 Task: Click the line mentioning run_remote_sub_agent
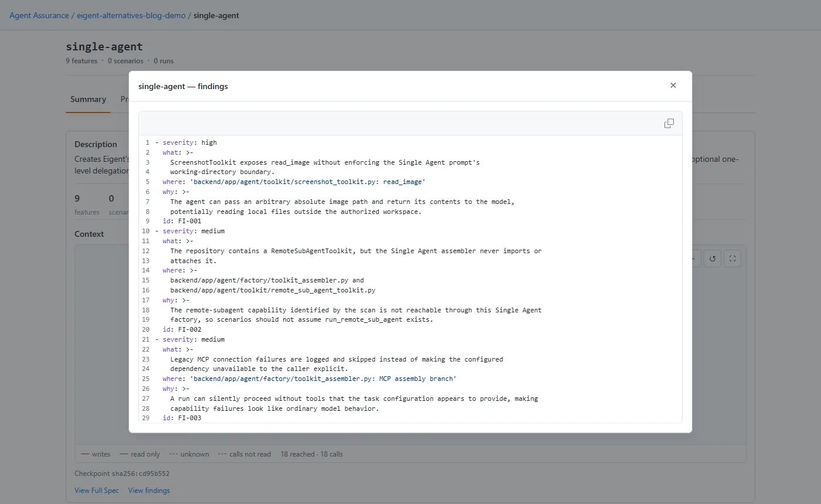(x=303, y=320)
